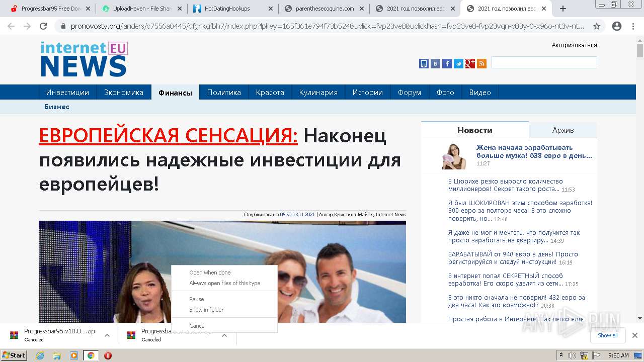Viewport: 644px width, 362px height.
Task: Expand options for Progressbar95.v10.0 zip download
Action: click(x=107, y=335)
